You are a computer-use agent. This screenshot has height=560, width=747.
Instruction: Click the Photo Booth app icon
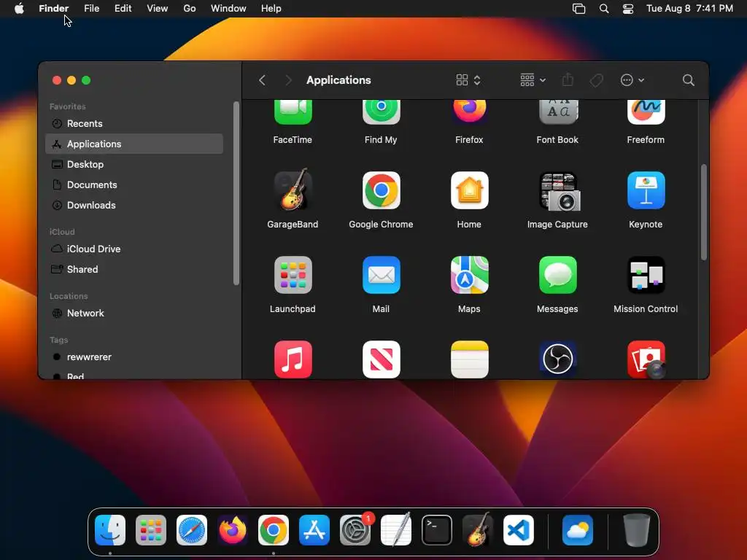pos(646,359)
